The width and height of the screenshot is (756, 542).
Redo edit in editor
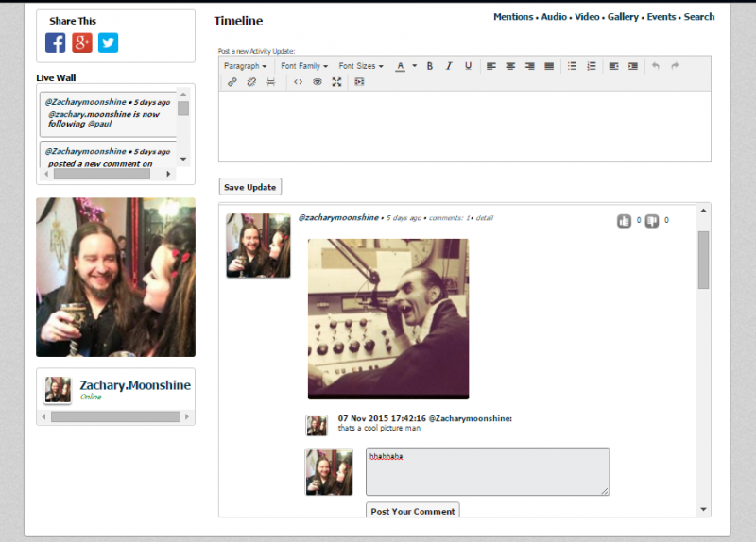click(x=675, y=66)
